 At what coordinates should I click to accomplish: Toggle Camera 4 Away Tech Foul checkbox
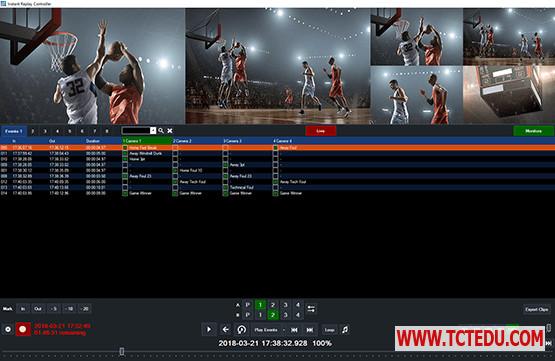(x=276, y=182)
